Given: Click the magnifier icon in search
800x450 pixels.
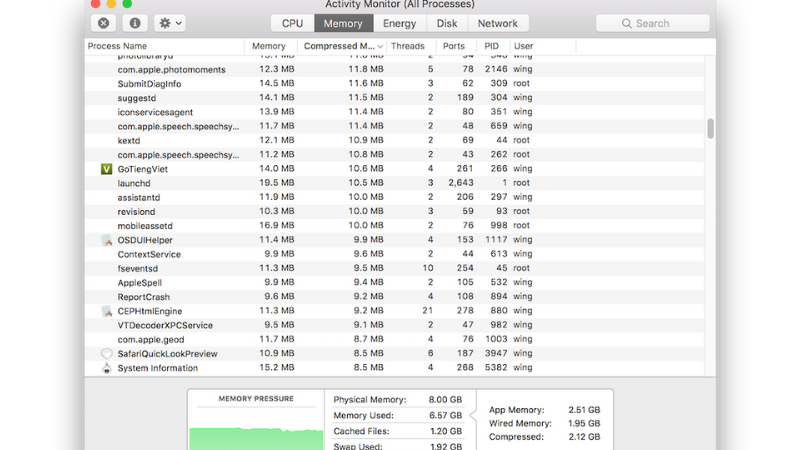Looking at the screenshot, I should [x=627, y=23].
